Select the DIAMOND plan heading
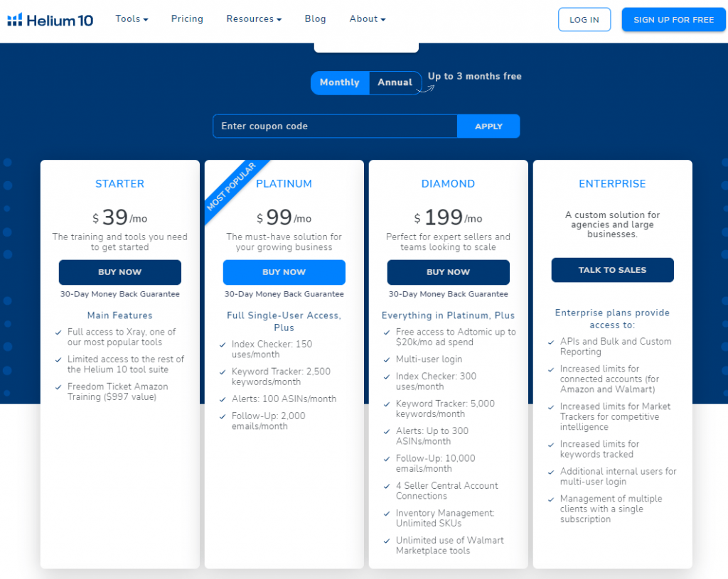The height and width of the screenshot is (579, 728). click(x=449, y=184)
